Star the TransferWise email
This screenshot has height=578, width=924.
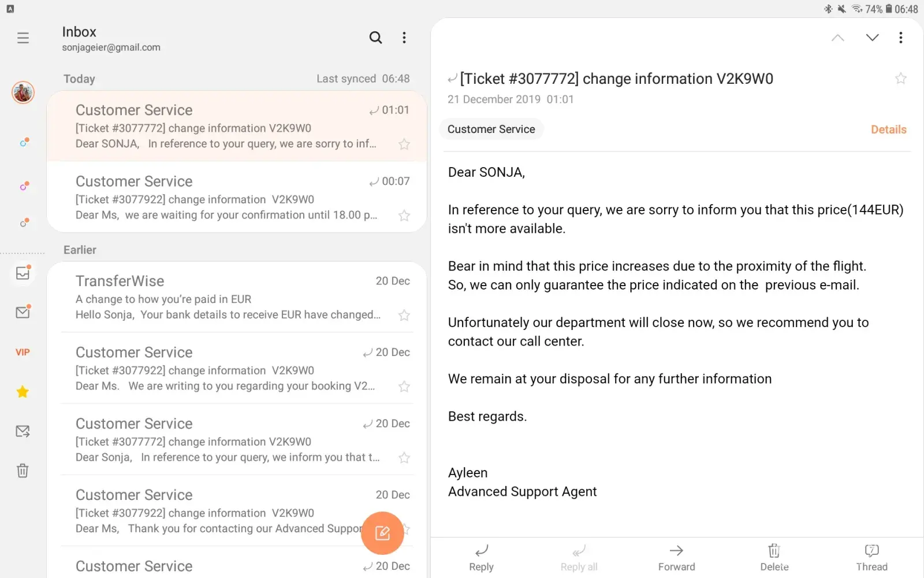pos(404,315)
